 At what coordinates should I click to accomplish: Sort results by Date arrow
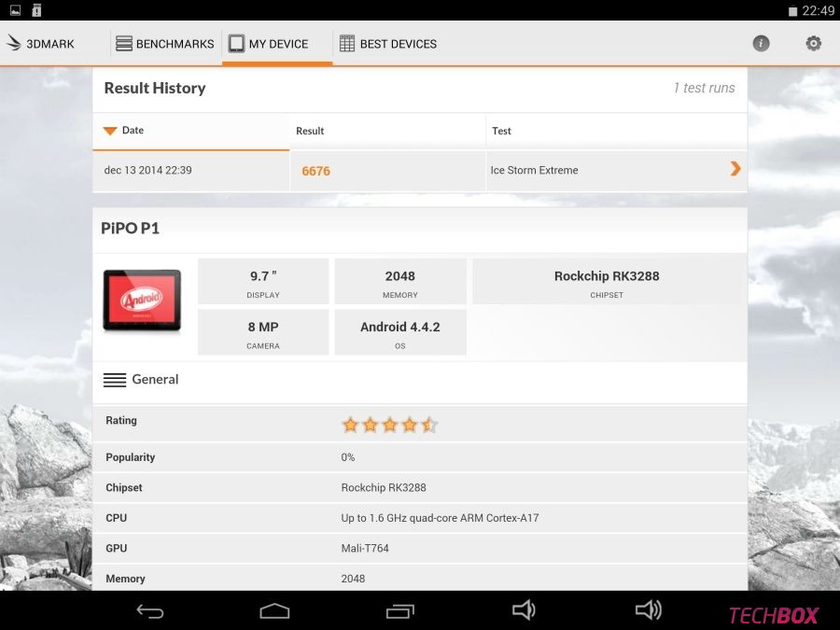pos(110,131)
